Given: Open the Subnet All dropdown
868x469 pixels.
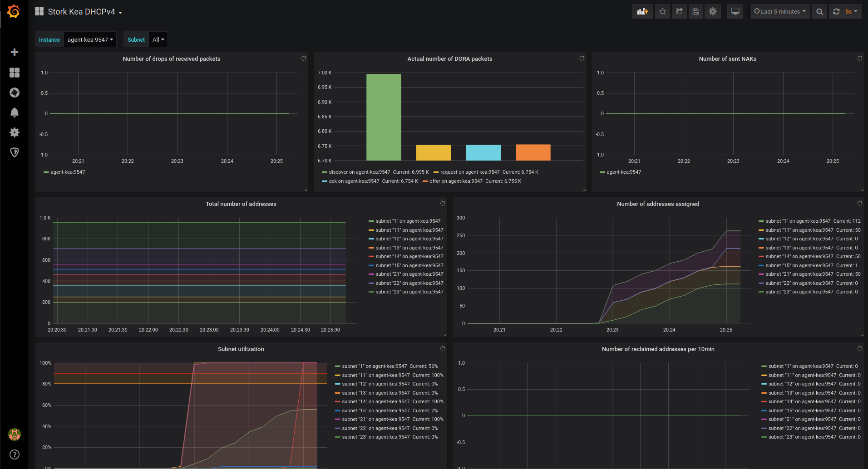Looking at the screenshot, I should 158,39.
